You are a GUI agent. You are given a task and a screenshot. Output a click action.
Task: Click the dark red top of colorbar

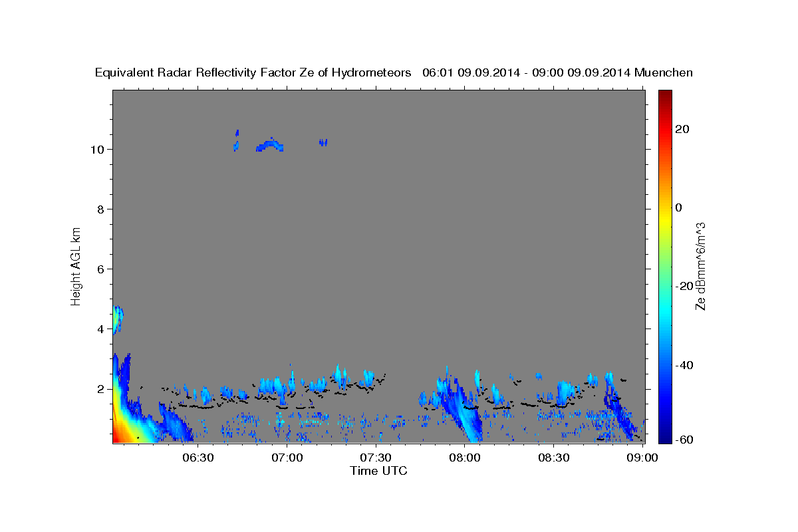coord(666,95)
